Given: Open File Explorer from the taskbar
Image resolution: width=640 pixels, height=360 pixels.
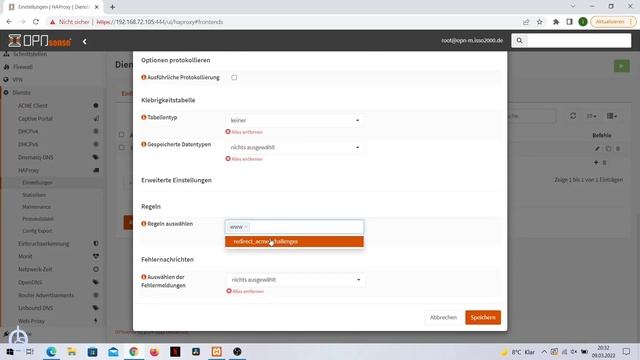Looking at the screenshot, I should 72,351.
